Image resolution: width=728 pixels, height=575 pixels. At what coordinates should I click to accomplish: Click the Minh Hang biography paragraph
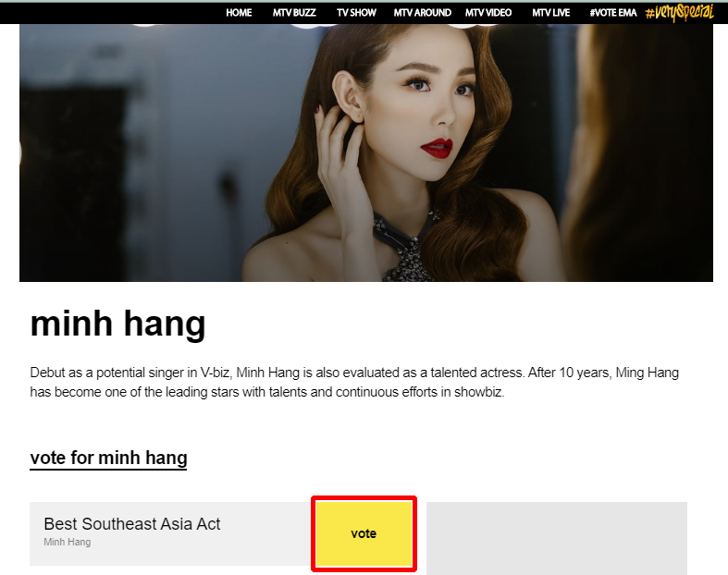click(354, 382)
